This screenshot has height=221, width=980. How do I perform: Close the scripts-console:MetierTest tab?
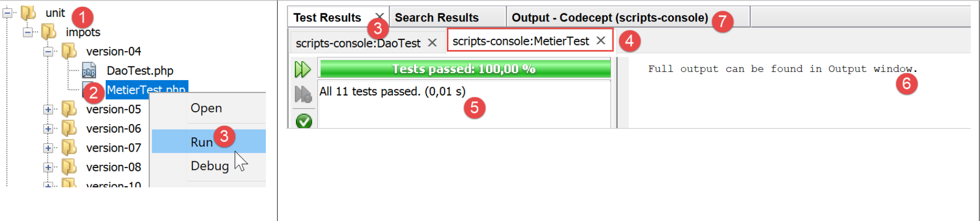coord(601,41)
